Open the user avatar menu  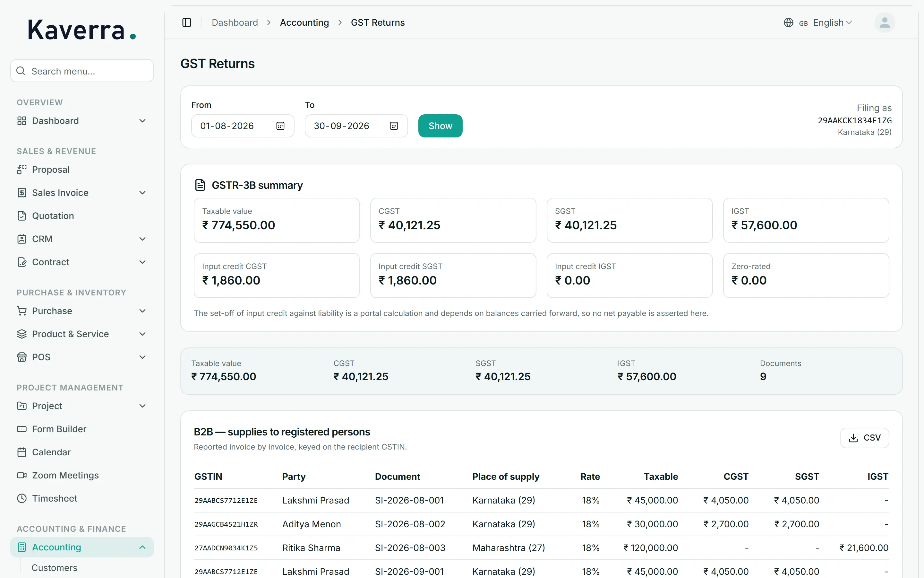click(885, 22)
